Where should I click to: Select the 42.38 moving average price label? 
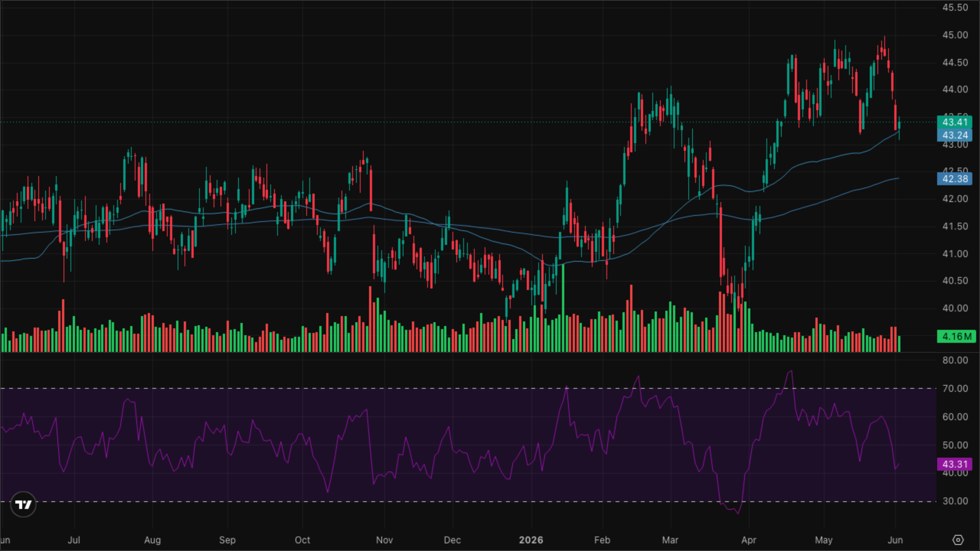point(955,179)
